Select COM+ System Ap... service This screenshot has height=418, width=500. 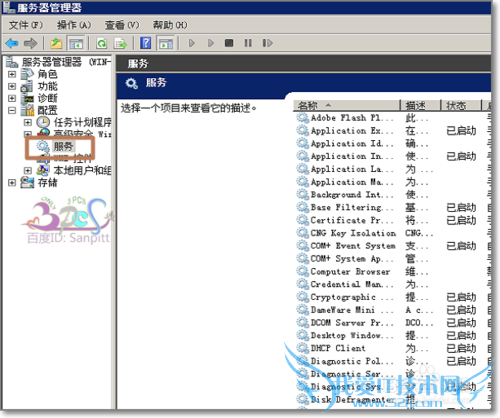coord(393,259)
